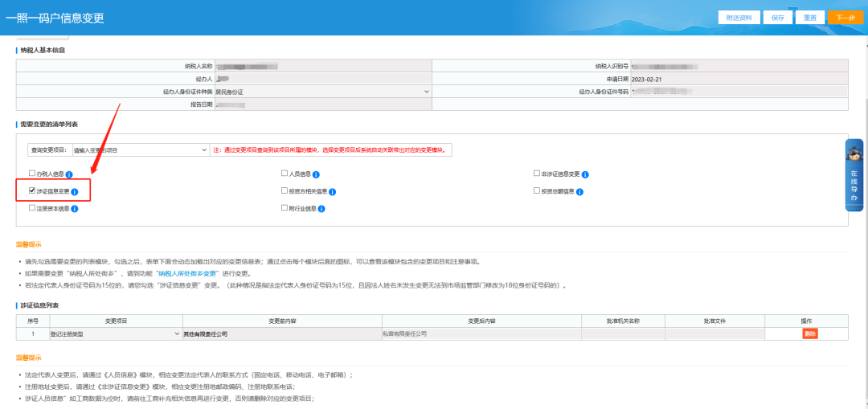Viewport: 868px width, 409px height.
Task: Click the 一照一码户信息变更 page title
Action: point(55,18)
